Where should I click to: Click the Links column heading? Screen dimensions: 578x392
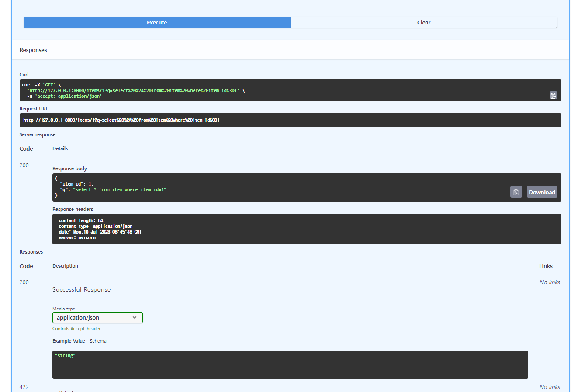pyautogui.click(x=546, y=266)
